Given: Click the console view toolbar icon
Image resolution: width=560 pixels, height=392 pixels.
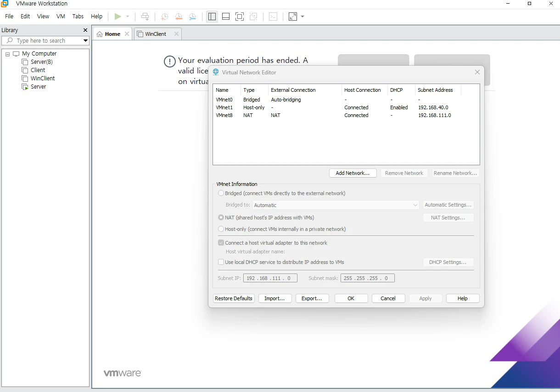Looking at the screenshot, I should (273, 17).
